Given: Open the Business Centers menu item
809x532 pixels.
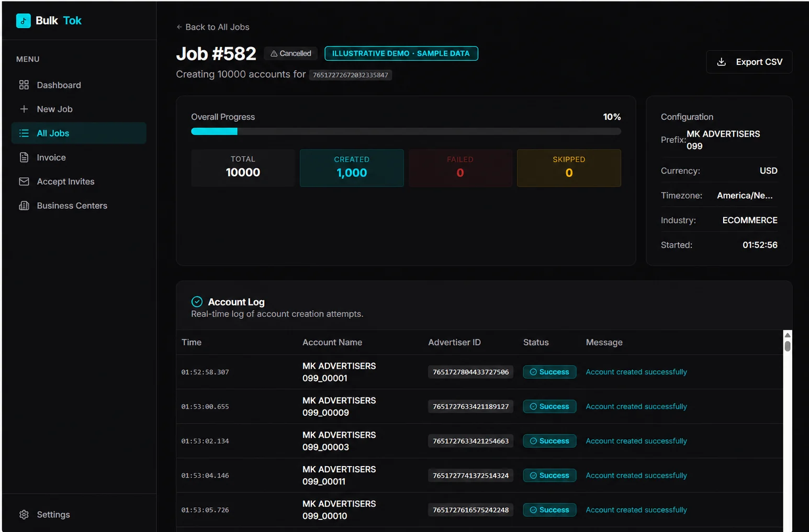Looking at the screenshot, I should pos(78,206).
